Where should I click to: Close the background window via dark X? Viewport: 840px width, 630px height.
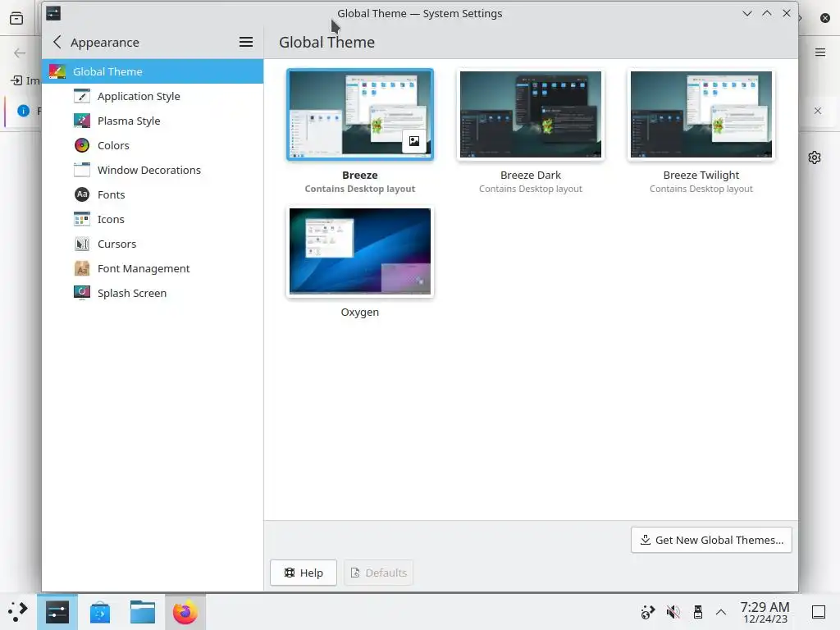tap(825, 18)
